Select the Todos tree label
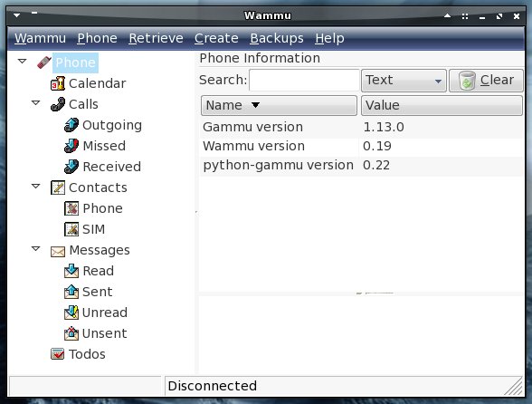This screenshot has width=532, height=404. 87,354
